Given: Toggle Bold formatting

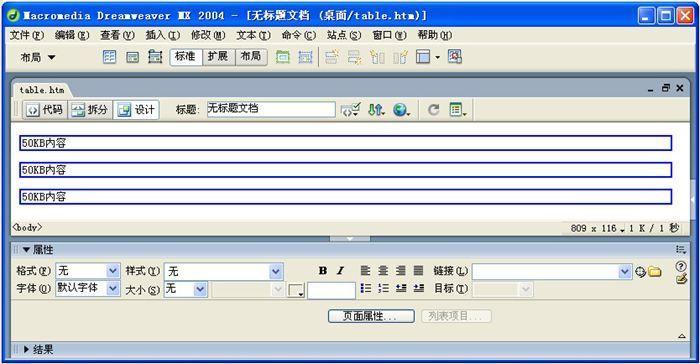Looking at the screenshot, I should click(x=322, y=271).
